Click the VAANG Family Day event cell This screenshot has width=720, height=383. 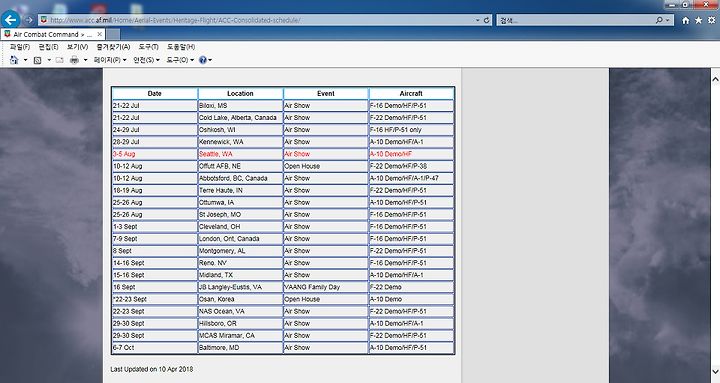(326, 287)
